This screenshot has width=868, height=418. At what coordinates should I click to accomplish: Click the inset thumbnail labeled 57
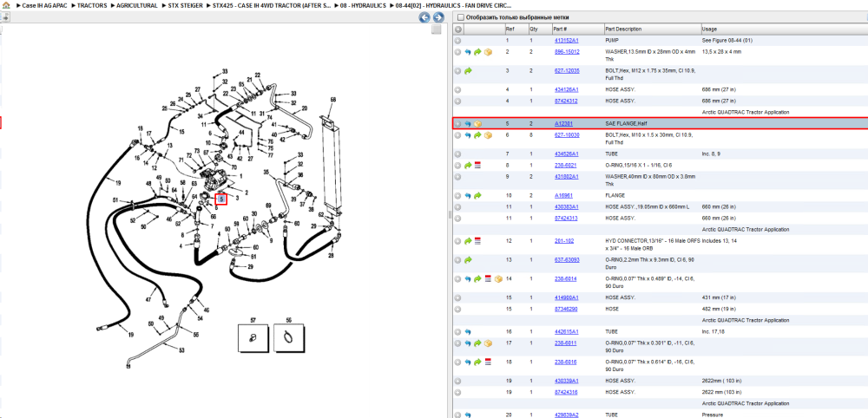coord(253,337)
